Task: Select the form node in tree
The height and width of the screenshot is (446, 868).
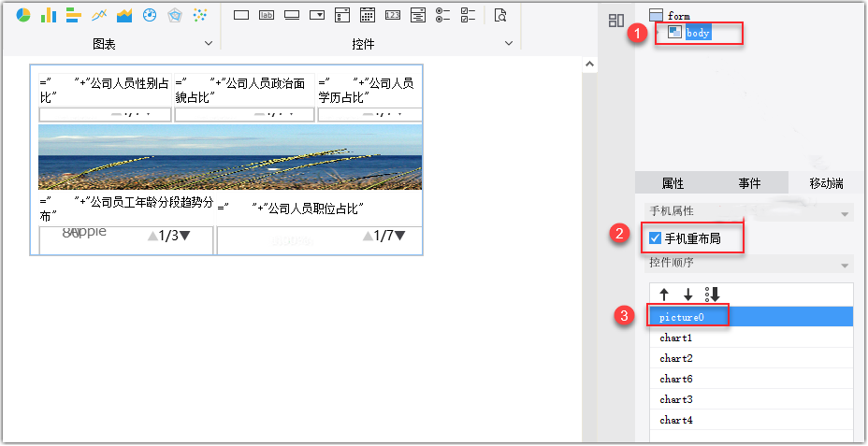Action: click(x=678, y=16)
